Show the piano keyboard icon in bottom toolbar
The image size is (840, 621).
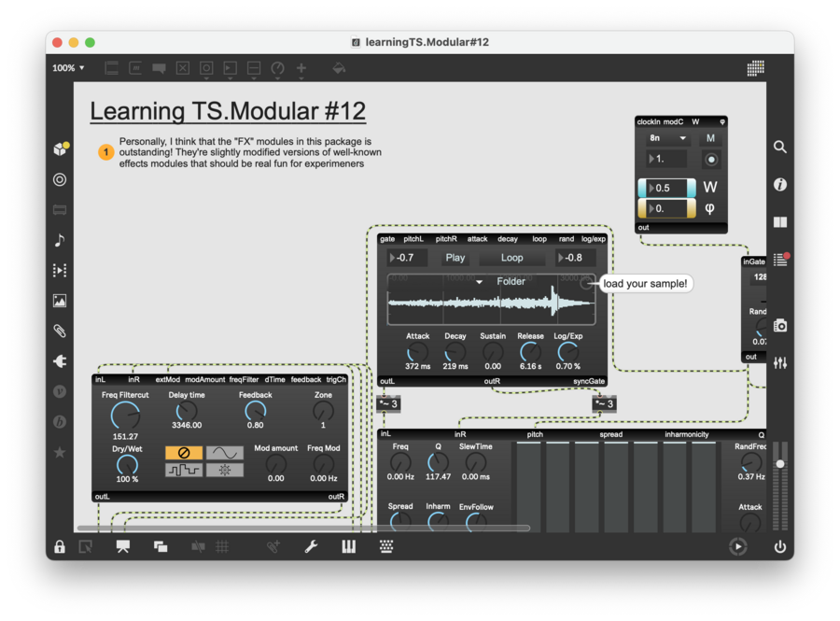coord(348,546)
